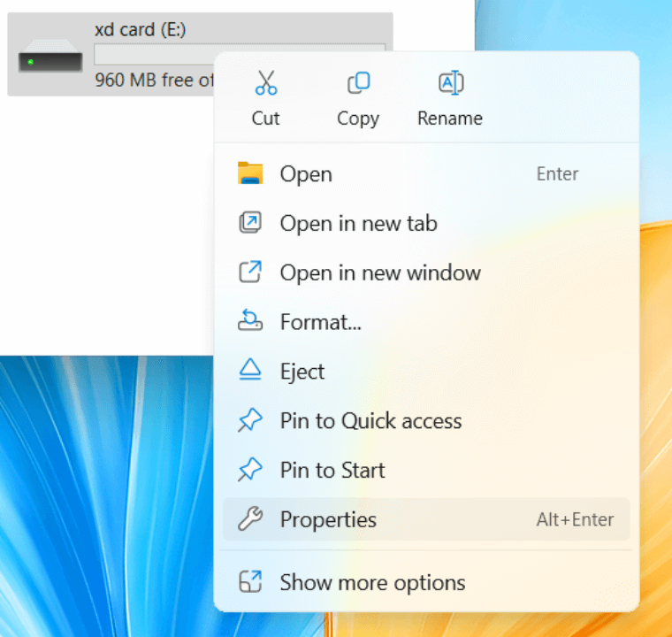Click the Format drive icon

250,322
